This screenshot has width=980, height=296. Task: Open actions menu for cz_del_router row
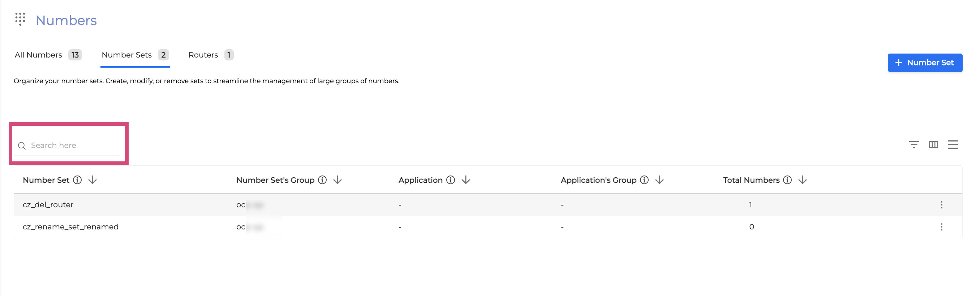pyautogui.click(x=941, y=205)
